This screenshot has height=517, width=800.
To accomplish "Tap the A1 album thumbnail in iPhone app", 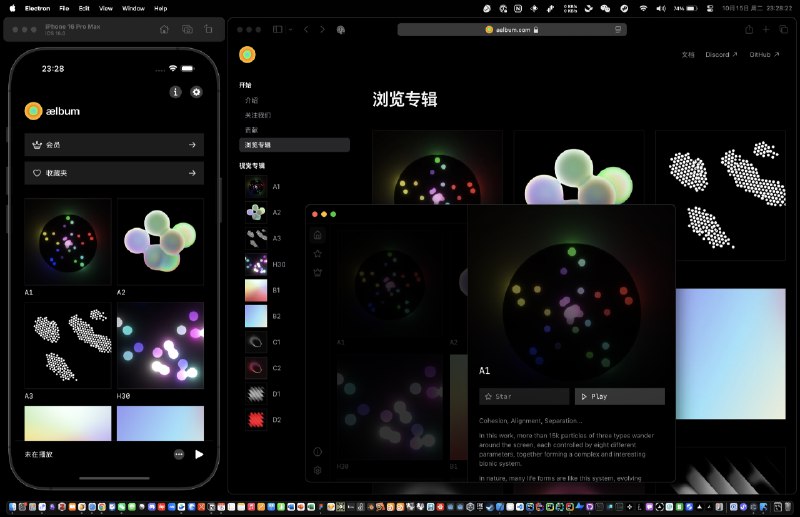I will pyautogui.click(x=68, y=241).
